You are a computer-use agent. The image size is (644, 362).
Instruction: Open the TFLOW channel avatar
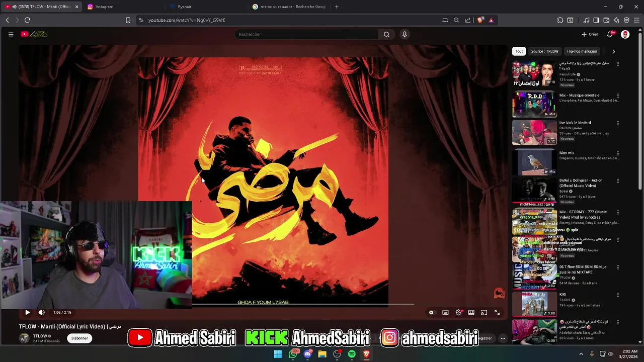click(x=24, y=338)
